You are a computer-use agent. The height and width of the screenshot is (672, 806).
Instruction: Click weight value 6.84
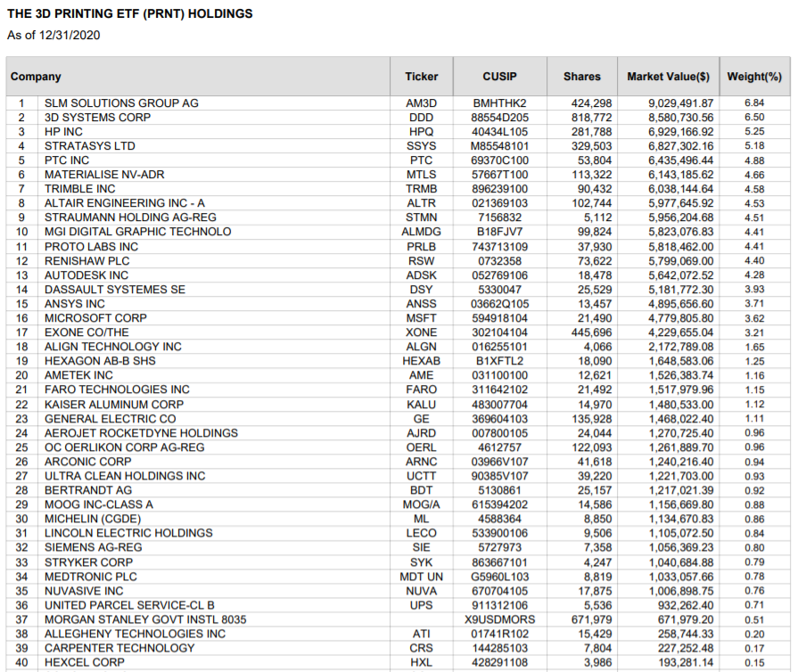754,103
